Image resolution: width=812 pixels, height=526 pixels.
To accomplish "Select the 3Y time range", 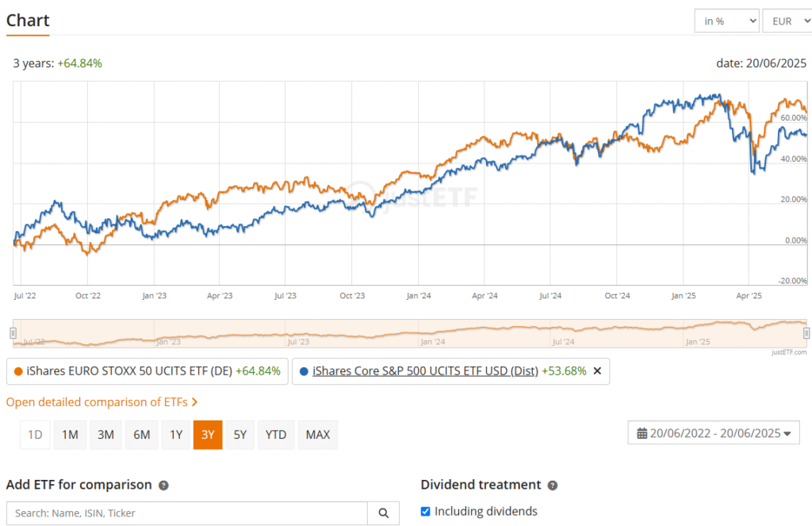I will pos(208,435).
